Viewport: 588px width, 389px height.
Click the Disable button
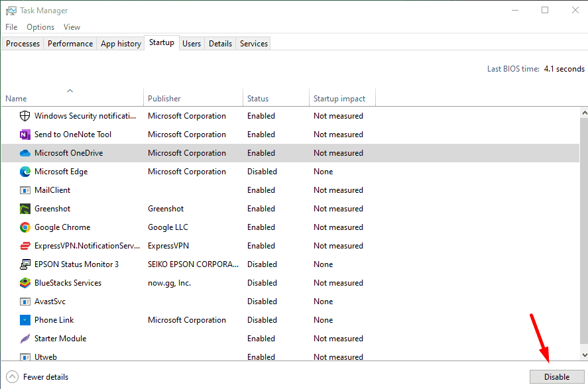(x=557, y=377)
